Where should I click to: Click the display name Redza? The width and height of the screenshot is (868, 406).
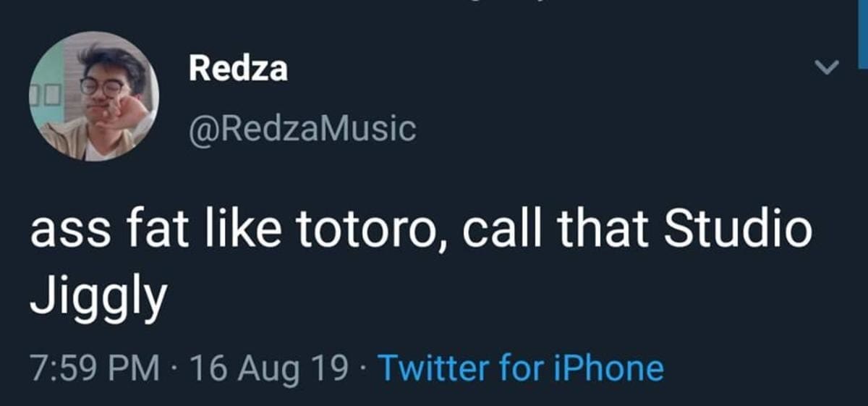tap(238, 69)
